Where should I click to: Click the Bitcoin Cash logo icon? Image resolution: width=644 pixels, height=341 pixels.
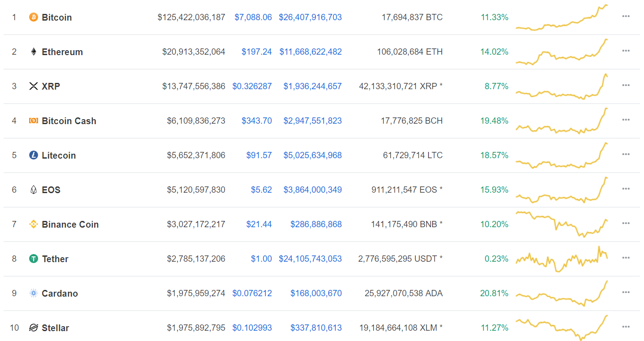[33, 121]
